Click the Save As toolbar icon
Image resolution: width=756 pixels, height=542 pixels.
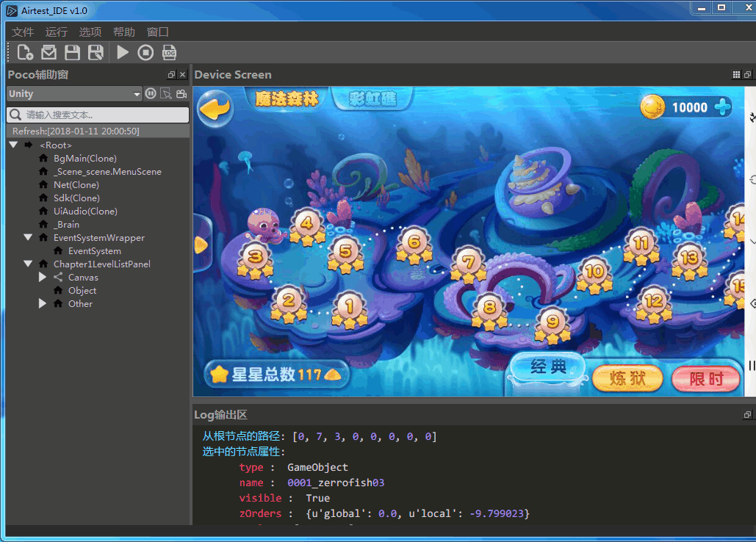pyautogui.click(x=96, y=52)
